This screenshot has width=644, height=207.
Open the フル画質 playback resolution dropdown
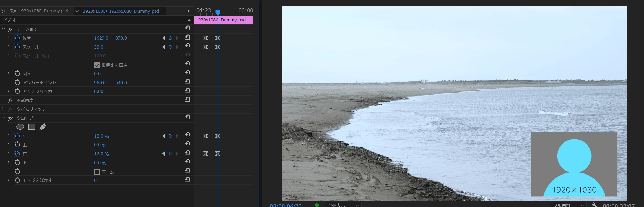568,205
